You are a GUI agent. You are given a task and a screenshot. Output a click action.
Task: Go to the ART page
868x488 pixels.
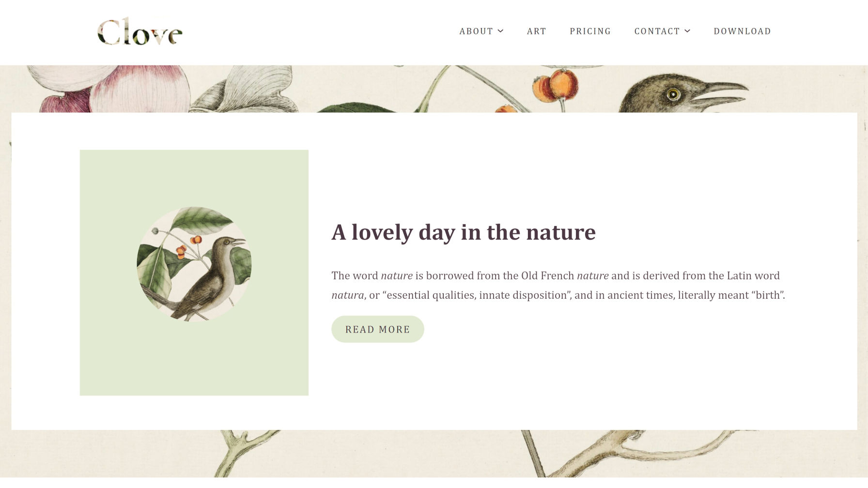coord(536,31)
